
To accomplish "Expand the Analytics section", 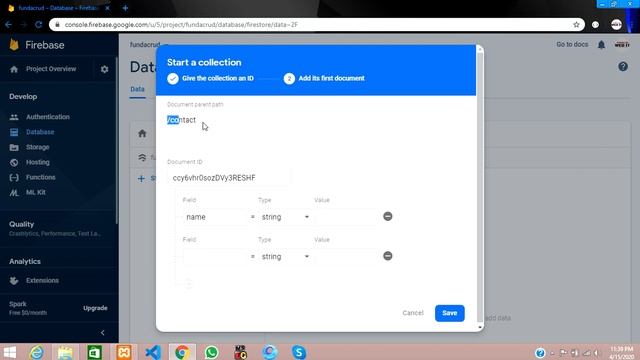I will [x=25, y=261].
